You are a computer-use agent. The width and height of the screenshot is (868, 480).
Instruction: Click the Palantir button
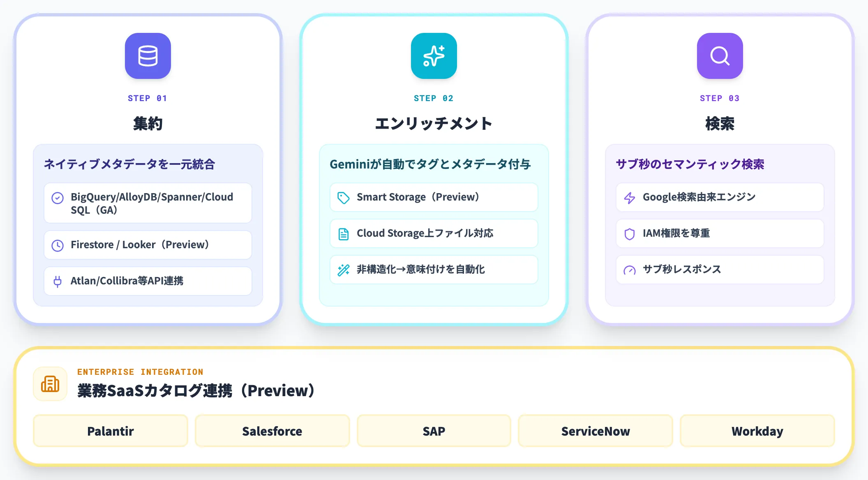110,431
